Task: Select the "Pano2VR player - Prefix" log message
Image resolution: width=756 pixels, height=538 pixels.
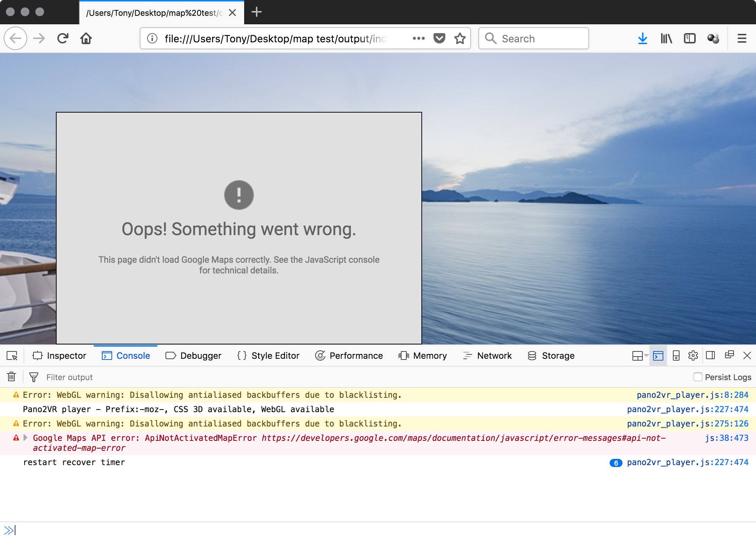Action: (178, 409)
